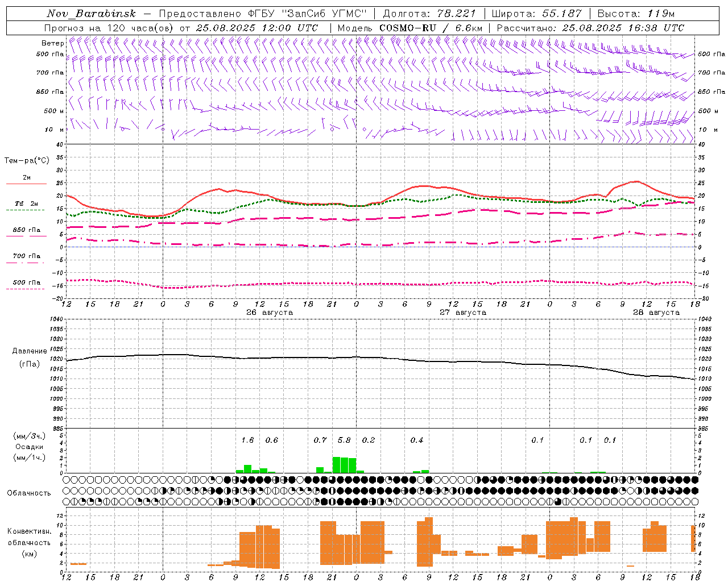Click the Широта: 55.187 value
Image resolution: width=728 pixels, height=582 pixels.
tap(537, 14)
